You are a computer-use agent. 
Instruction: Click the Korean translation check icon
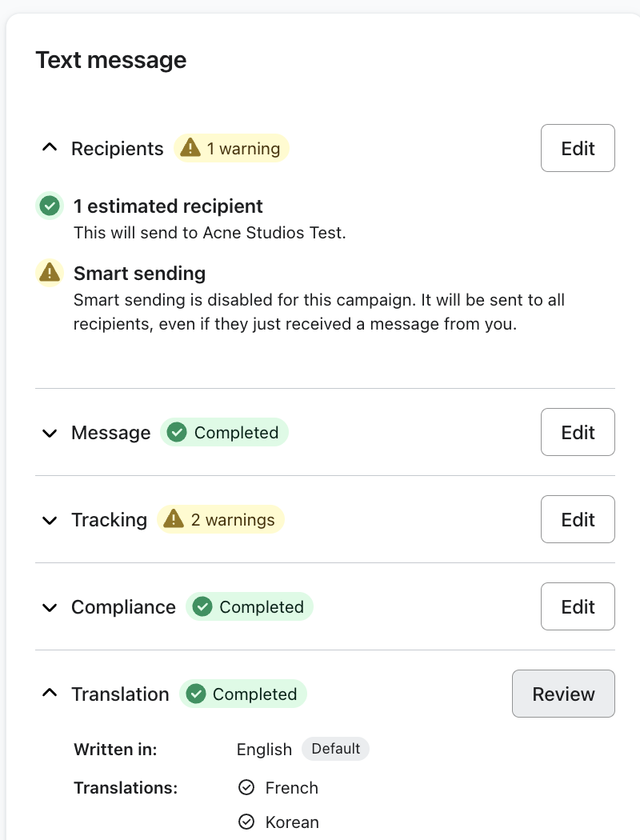coord(246,822)
